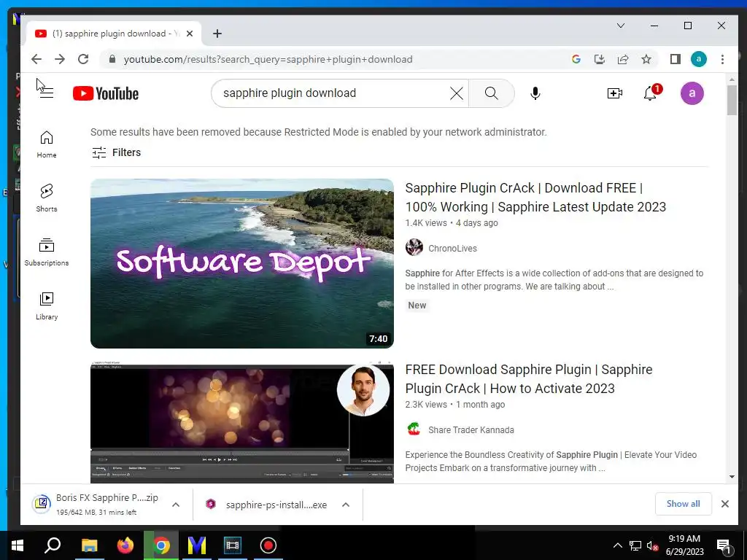The image size is (747, 560).
Task: Open Share Trader Kannada channel name
Action: click(471, 430)
